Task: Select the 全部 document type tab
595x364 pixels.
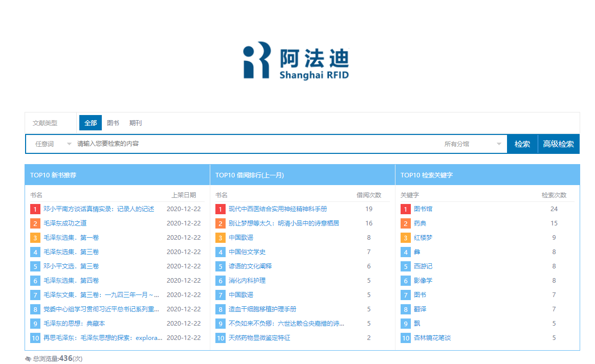Action: (x=91, y=123)
